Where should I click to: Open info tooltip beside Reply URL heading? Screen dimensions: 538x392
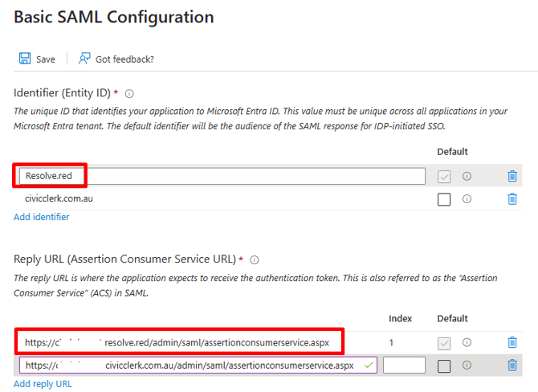point(255,259)
